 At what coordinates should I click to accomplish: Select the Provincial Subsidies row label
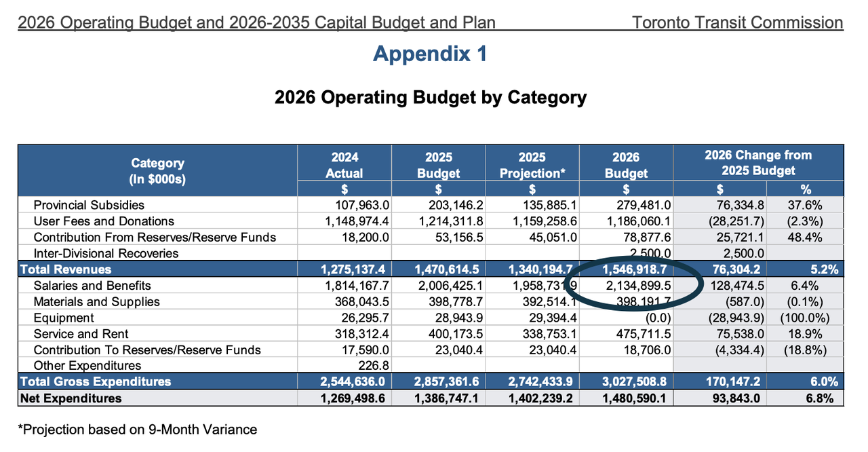click(x=89, y=205)
